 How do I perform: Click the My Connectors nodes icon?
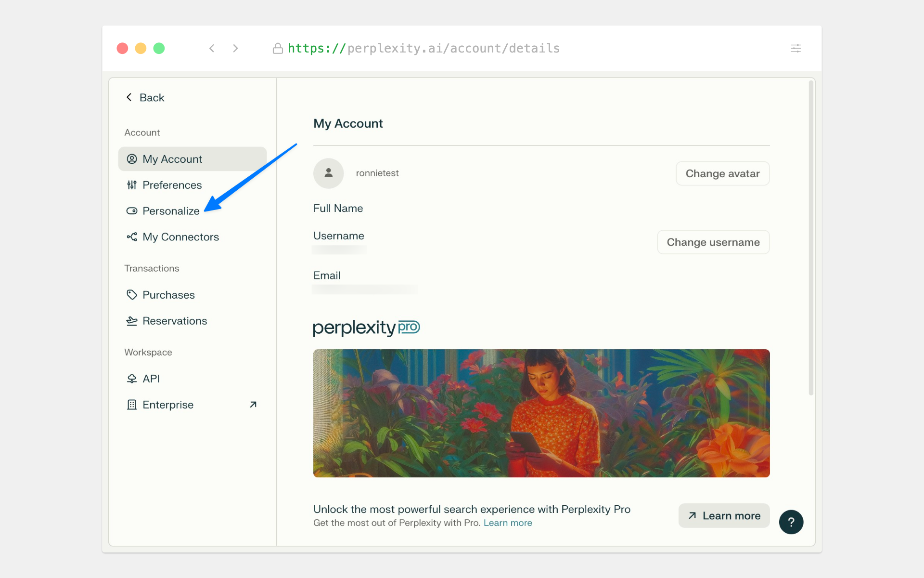pyautogui.click(x=132, y=236)
